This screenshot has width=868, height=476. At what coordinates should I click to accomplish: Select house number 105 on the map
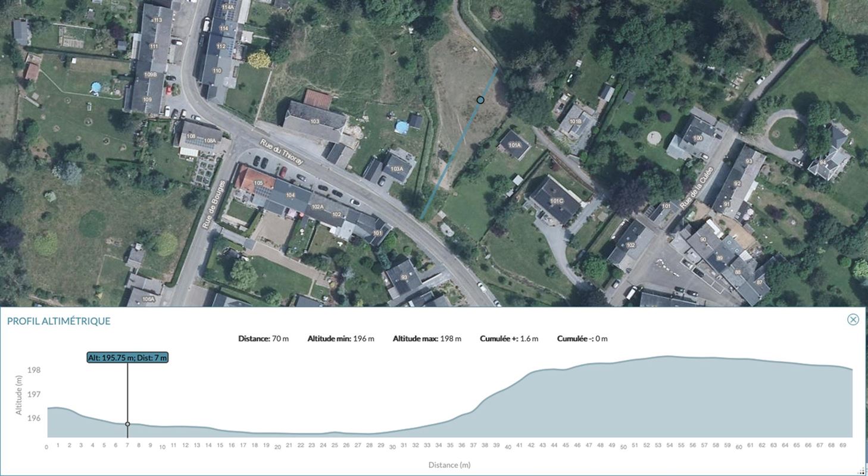(x=258, y=183)
